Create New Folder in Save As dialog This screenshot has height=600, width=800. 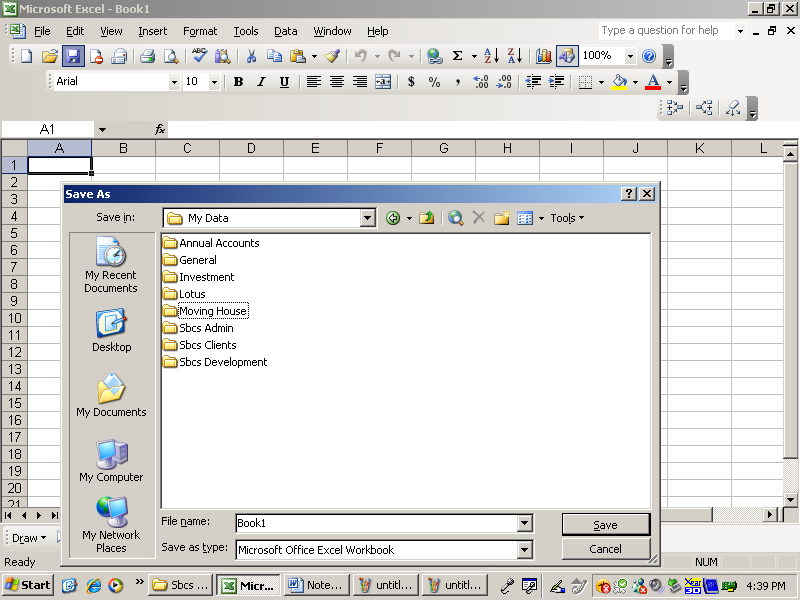[502, 218]
